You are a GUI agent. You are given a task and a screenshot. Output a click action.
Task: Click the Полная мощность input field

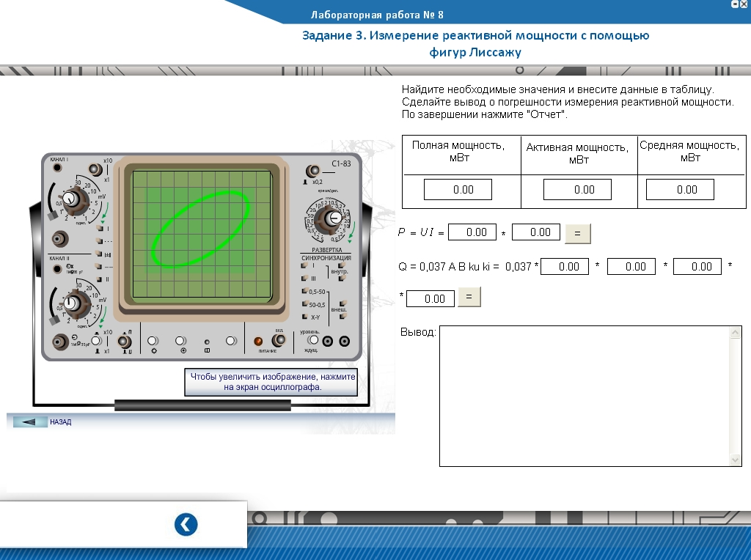coord(458,190)
